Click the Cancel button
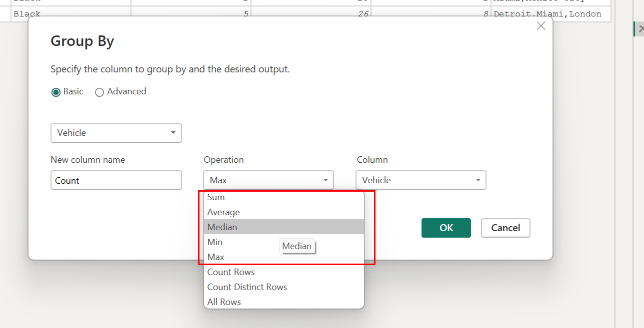Screen dimensions: 644x328 coord(505,228)
